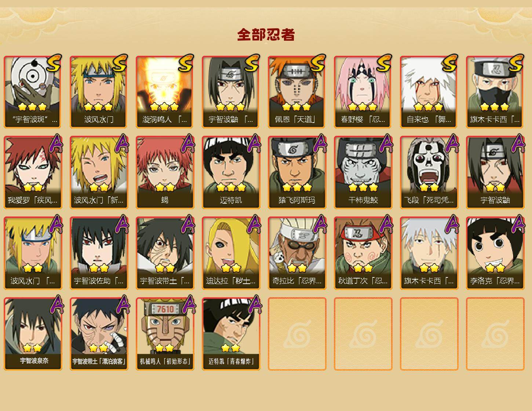Open the 佩恩「天道」 ninja card

point(297,92)
